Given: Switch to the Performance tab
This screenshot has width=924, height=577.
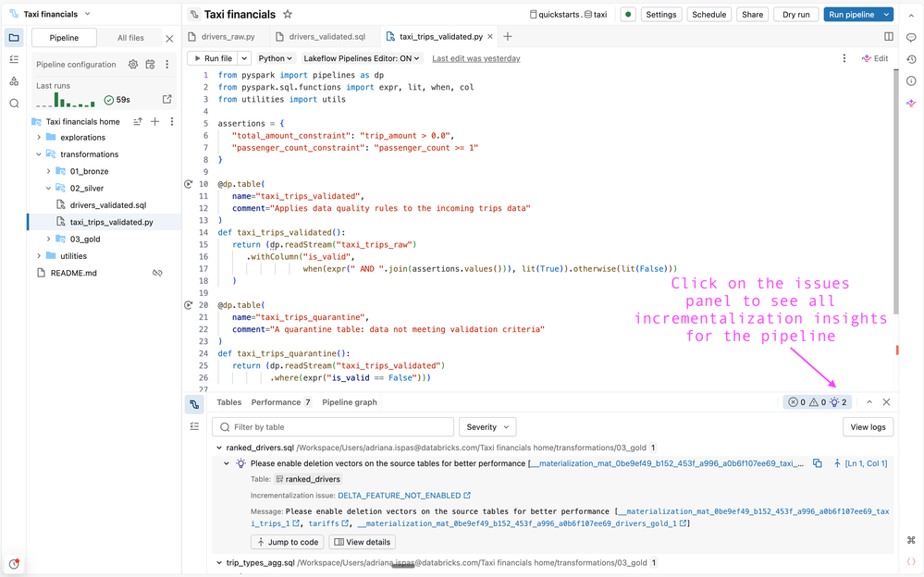Looking at the screenshot, I should pyautogui.click(x=281, y=402).
